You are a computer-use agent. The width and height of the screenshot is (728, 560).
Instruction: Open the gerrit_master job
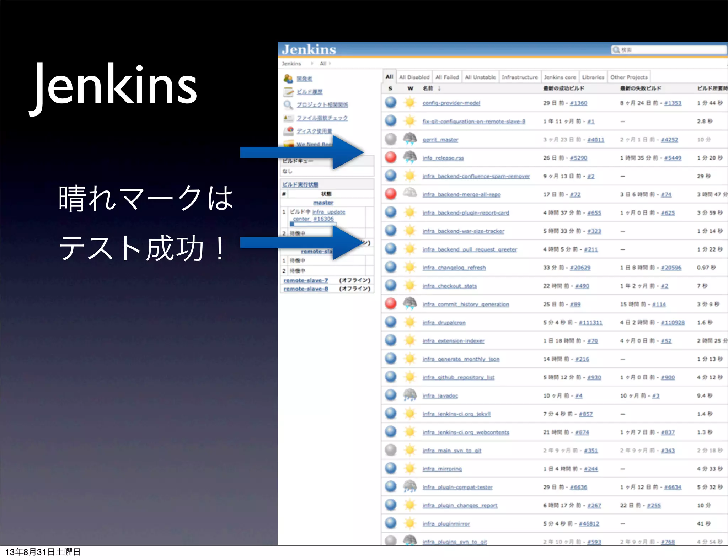(440, 140)
